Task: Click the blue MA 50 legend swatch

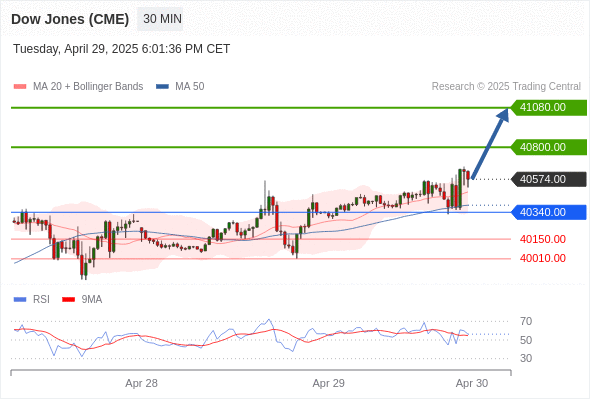Action: pyautogui.click(x=162, y=87)
